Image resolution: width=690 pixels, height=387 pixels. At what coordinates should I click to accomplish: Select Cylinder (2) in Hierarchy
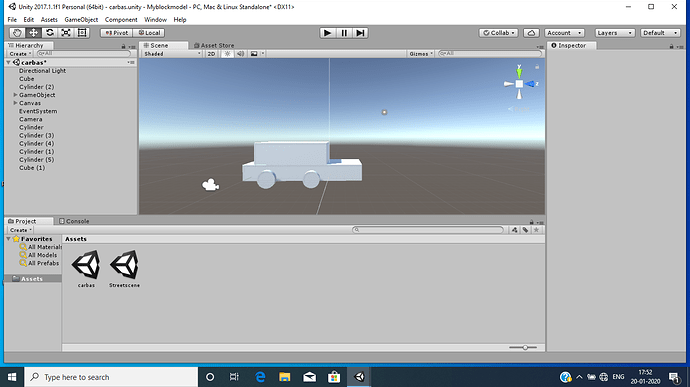click(x=37, y=87)
